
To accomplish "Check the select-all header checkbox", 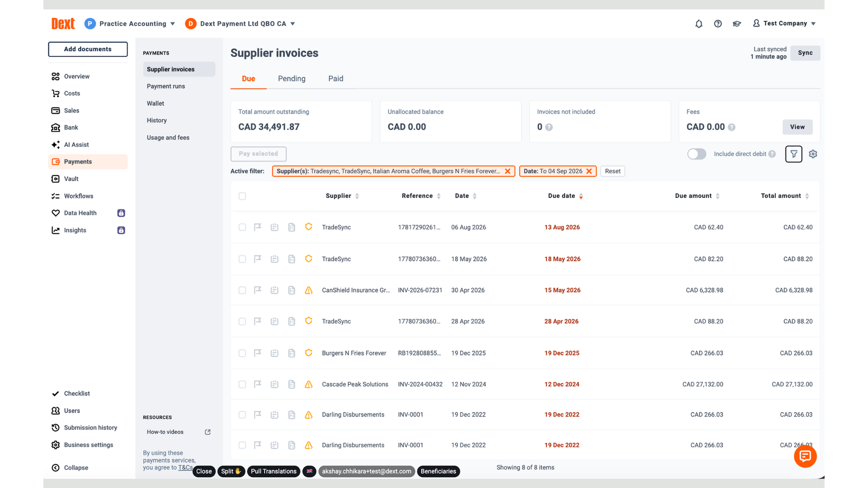I will coord(242,196).
